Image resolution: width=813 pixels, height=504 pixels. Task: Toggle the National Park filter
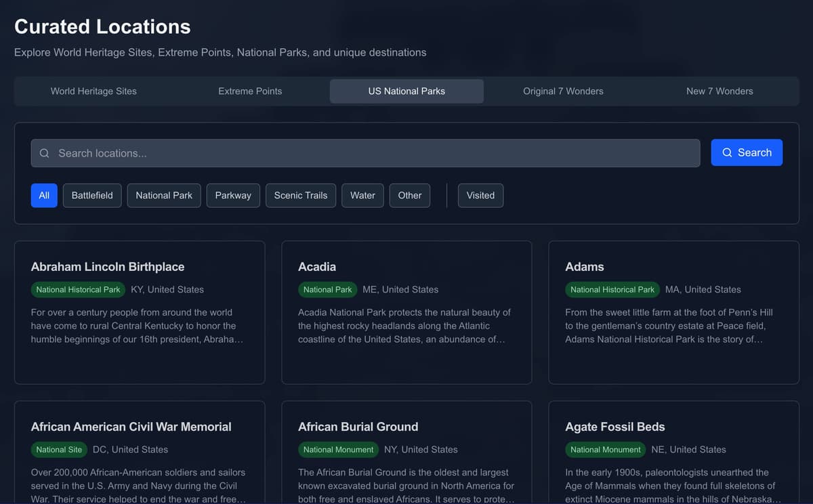(164, 195)
